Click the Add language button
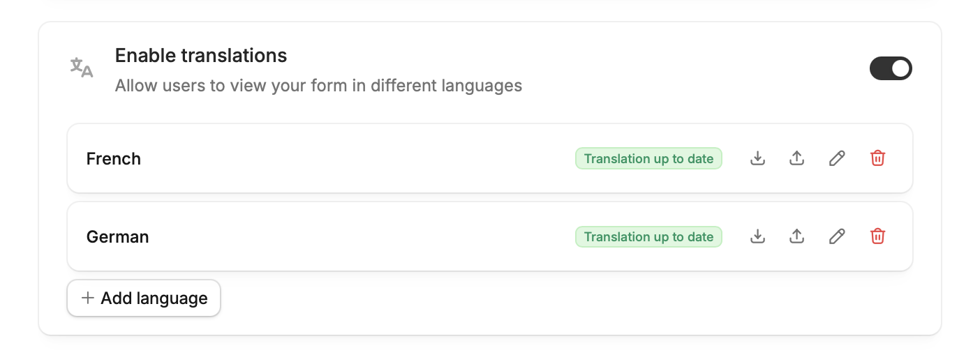The width and height of the screenshot is (980, 364). (144, 298)
